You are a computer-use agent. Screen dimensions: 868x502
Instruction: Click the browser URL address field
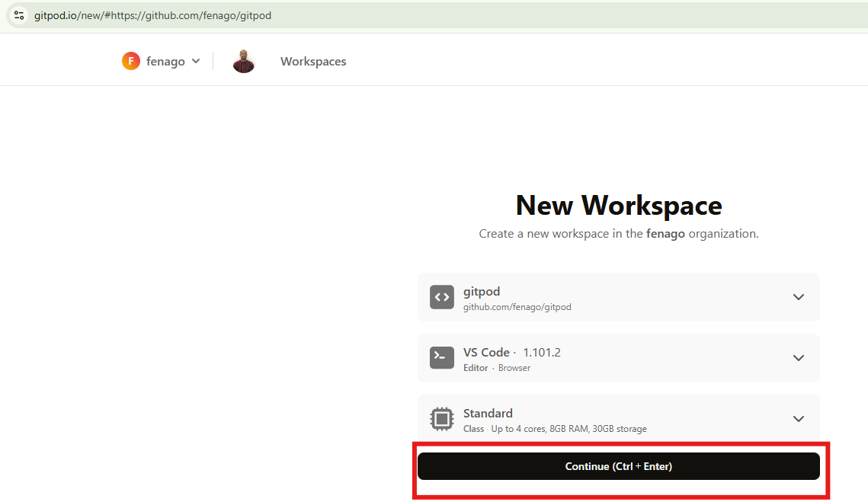point(437,15)
